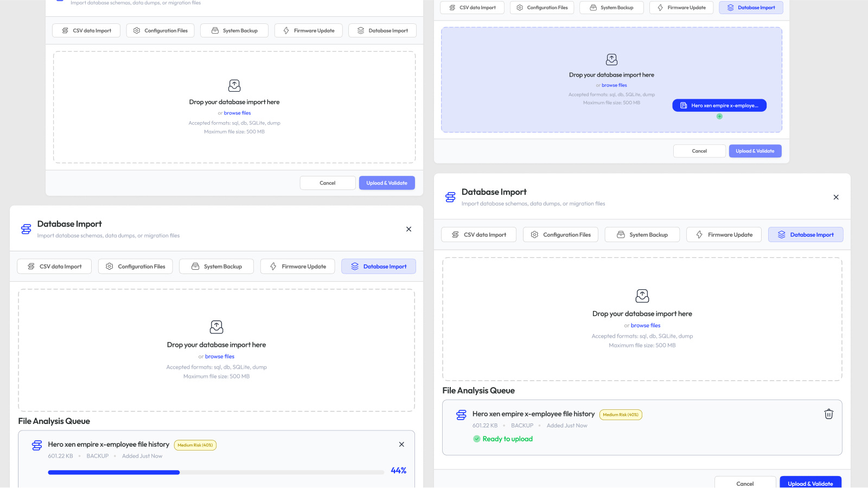Select Configuration Files tab in the dialog with trash icon
Viewport: 868px width, 488px height.
point(560,235)
